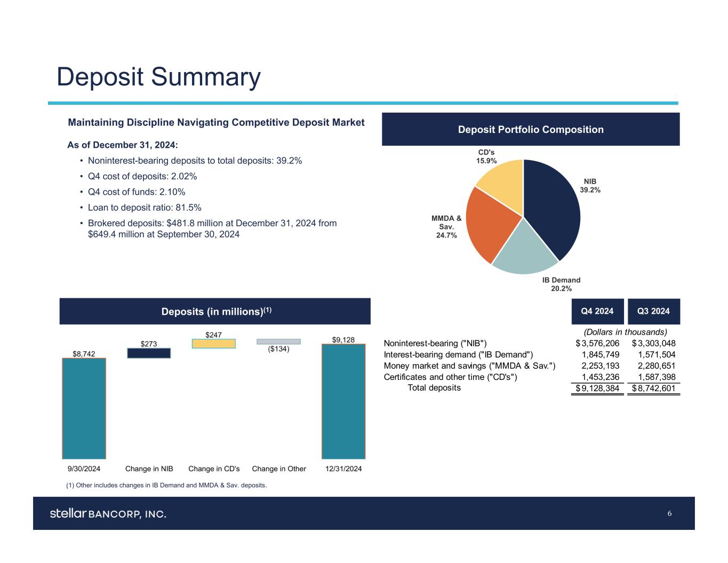728x563 pixels.
Task: Click the Q4 2024 column header
Action: pos(597,311)
